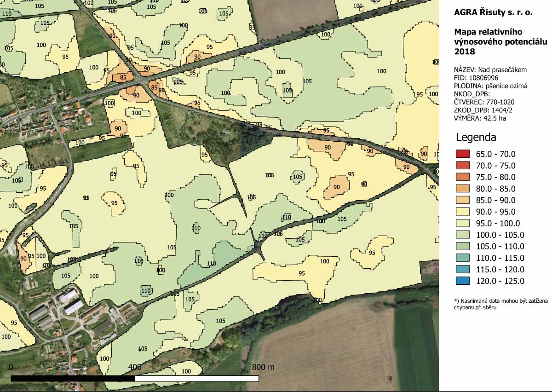This screenshot has width=552, height=392.
Task: Click the AGRA Řisuty s. r. o. heading
Action: coord(493,13)
